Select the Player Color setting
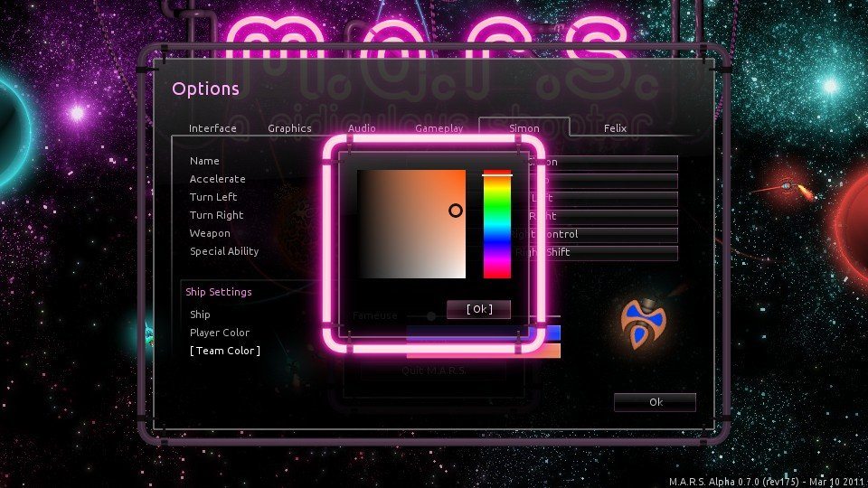The image size is (868, 488). tap(219, 333)
